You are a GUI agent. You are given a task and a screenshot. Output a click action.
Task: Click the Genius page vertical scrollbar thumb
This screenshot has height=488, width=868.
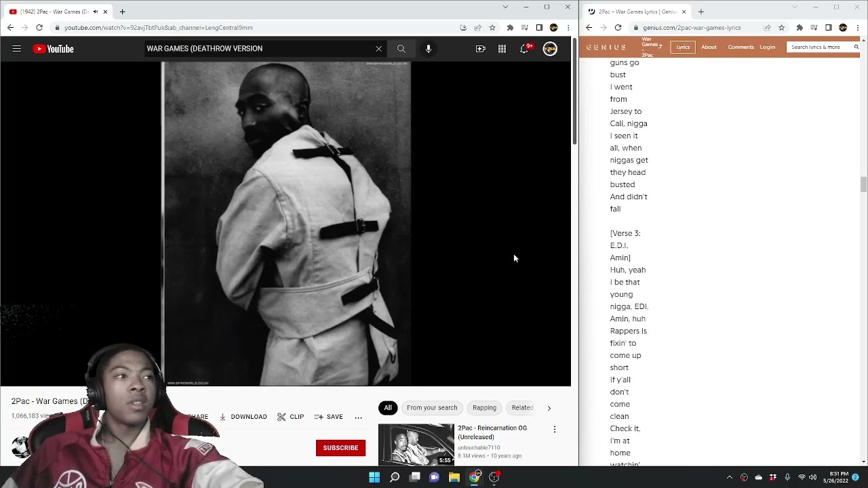[863, 184]
